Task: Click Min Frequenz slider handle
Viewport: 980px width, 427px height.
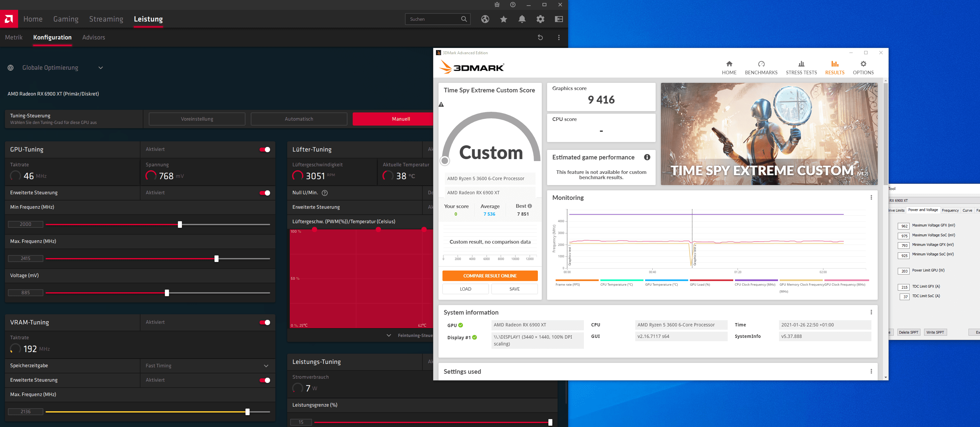Action: point(180,224)
